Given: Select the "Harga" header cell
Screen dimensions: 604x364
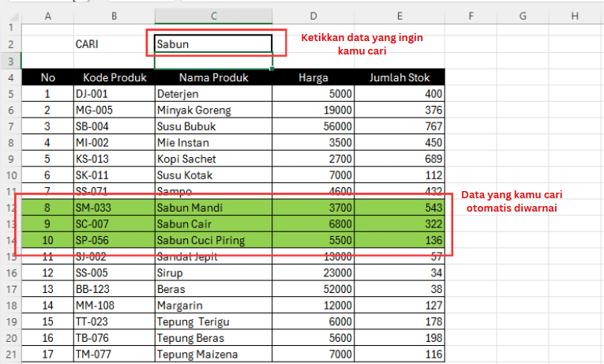Looking at the screenshot, I should point(313,77).
